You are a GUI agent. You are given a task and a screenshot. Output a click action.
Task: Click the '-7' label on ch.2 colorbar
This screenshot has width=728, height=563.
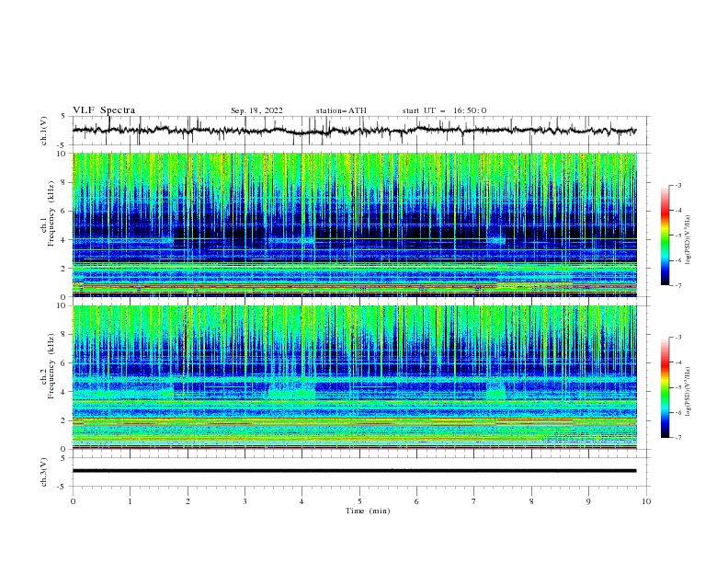[x=677, y=438]
